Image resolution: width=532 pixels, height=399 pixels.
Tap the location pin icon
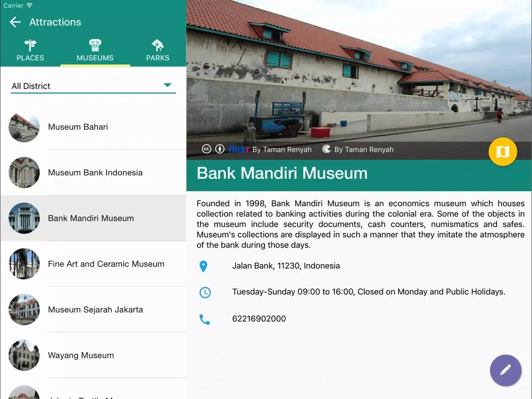click(203, 266)
